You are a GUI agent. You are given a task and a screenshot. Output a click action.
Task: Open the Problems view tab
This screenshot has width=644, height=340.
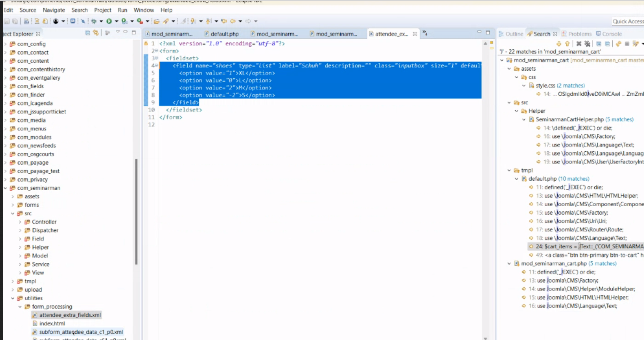(579, 34)
